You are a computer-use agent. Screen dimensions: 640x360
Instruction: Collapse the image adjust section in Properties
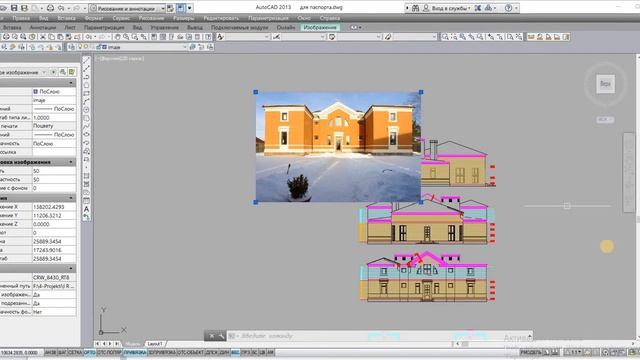point(71,162)
